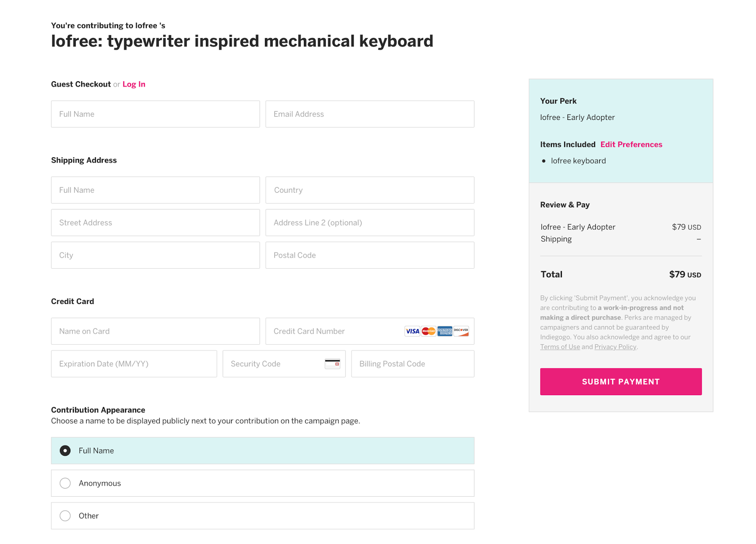Click the MasterCard logo icon
This screenshot has height=544, width=756.
429,331
